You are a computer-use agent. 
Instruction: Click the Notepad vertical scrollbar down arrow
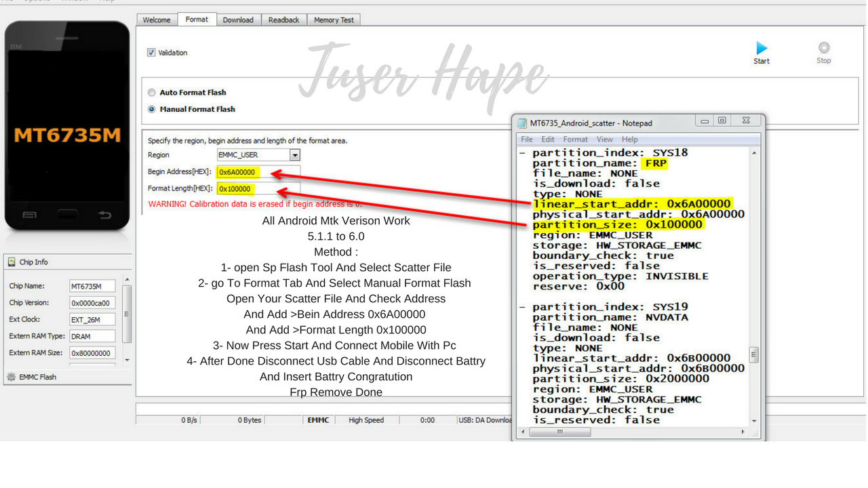pos(754,421)
